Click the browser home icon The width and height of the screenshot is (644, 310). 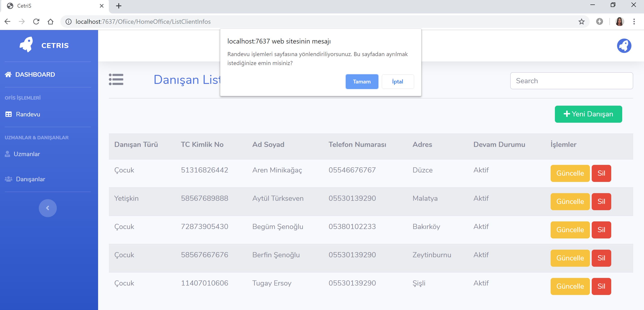(x=51, y=22)
